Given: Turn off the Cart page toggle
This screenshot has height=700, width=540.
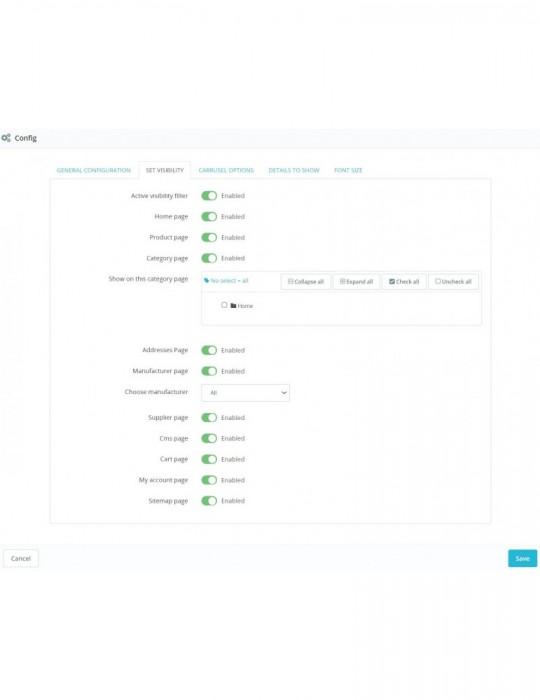Looking at the screenshot, I should click(209, 459).
